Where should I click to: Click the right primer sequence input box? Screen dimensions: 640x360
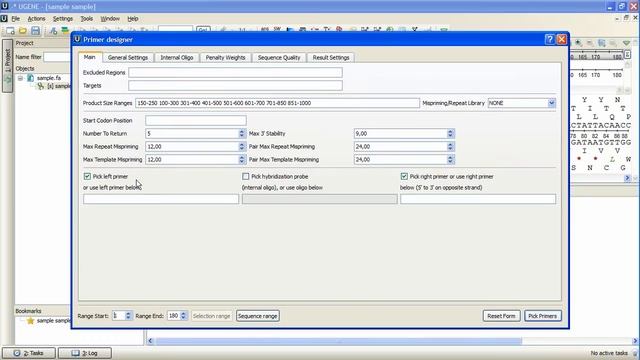pos(478,199)
